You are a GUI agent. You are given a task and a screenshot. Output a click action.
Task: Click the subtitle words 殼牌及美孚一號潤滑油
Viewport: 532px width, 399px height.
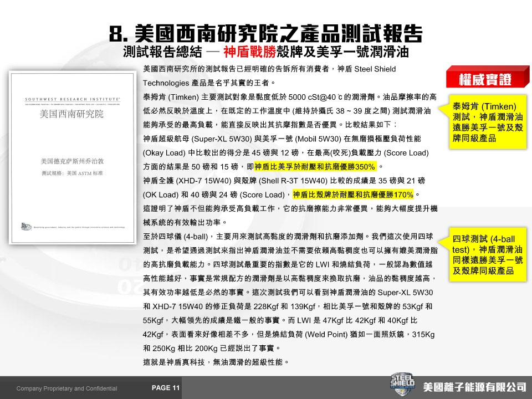[342, 52]
